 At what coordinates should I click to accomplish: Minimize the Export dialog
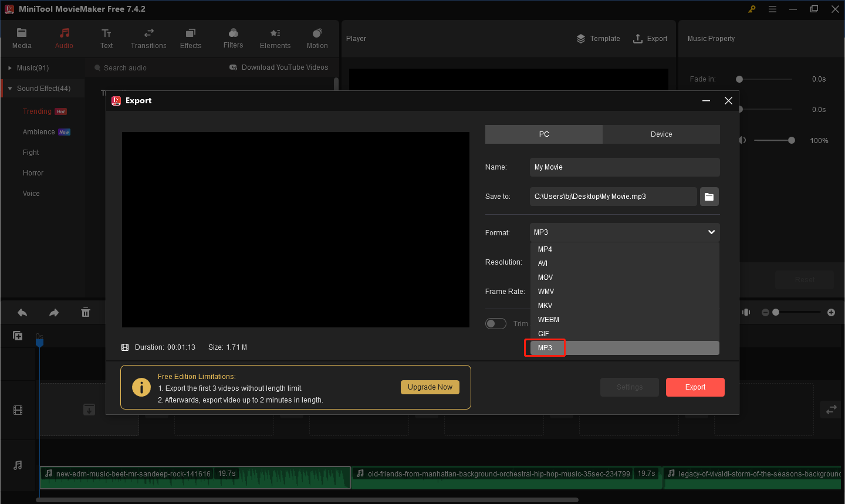pyautogui.click(x=707, y=101)
